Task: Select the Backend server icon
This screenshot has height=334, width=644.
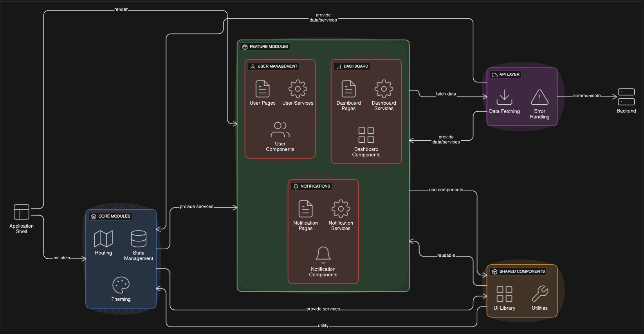Action: 626,97
